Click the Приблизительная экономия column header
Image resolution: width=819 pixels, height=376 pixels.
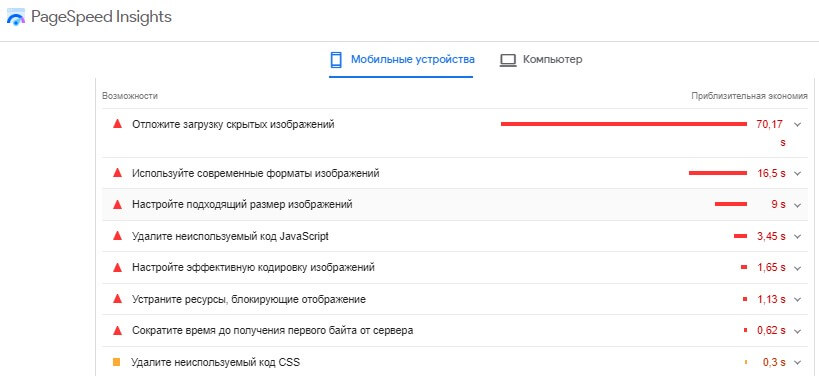click(x=750, y=96)
